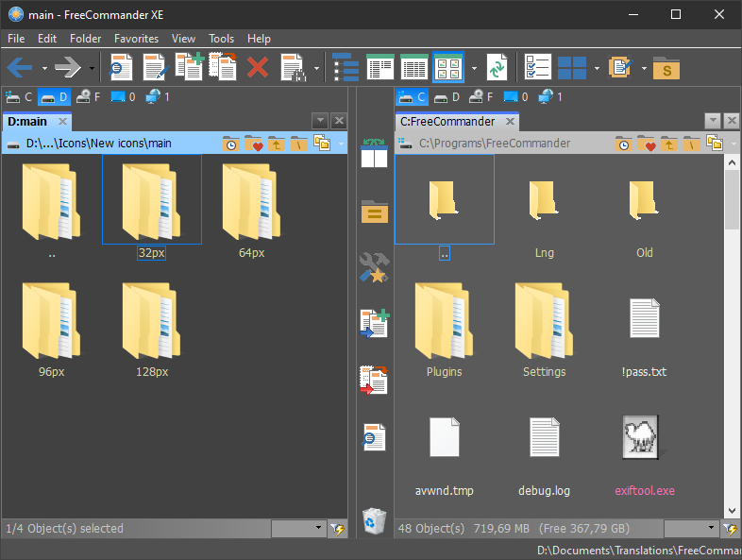The image size is (742, 560).
Task: Switch to details view icon
Action: [x=414, y=67]
